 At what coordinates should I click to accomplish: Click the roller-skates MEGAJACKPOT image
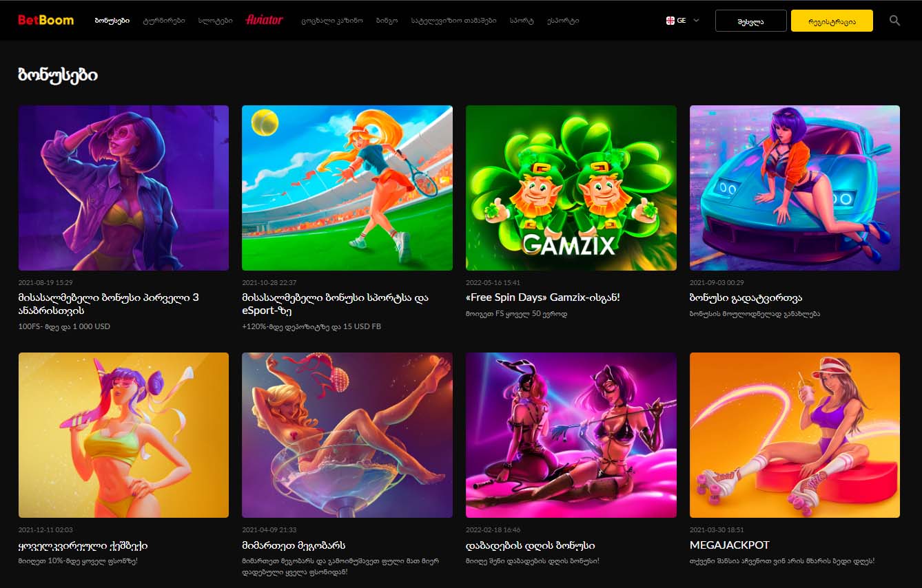pos(794,434)
